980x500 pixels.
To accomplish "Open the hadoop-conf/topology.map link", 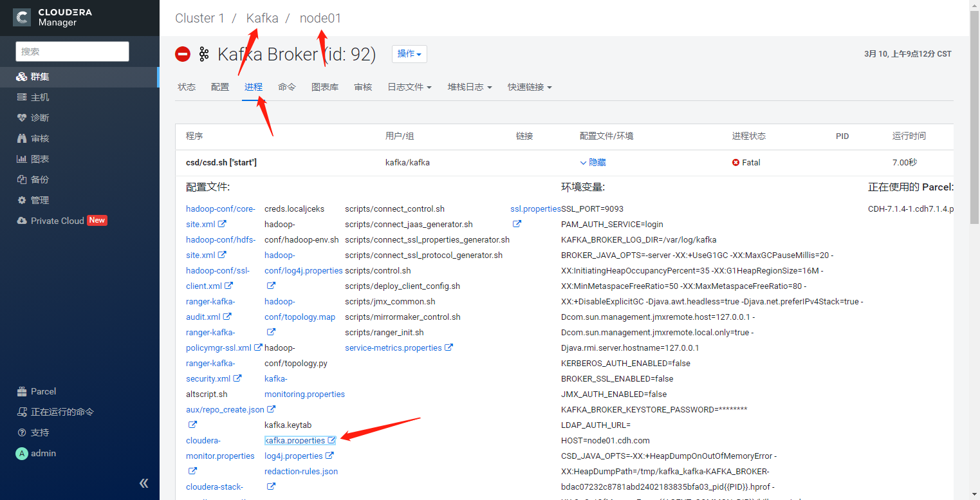I will coord(300,310).
